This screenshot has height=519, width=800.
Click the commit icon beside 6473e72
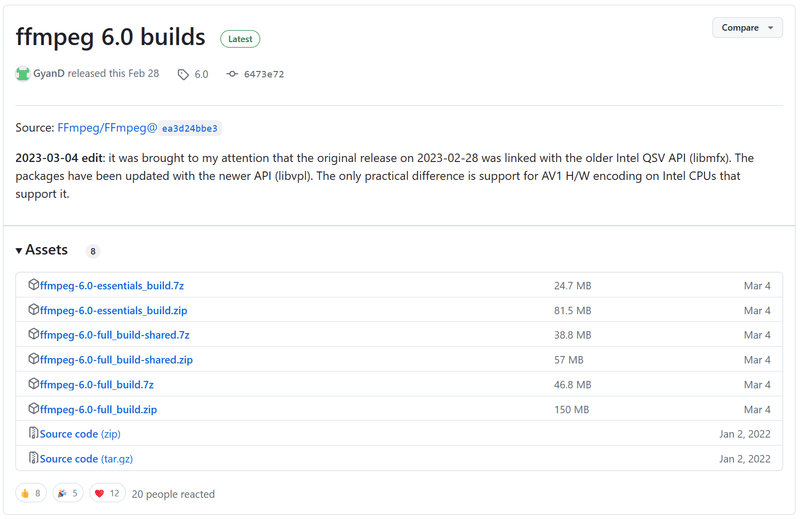[232, 74]
